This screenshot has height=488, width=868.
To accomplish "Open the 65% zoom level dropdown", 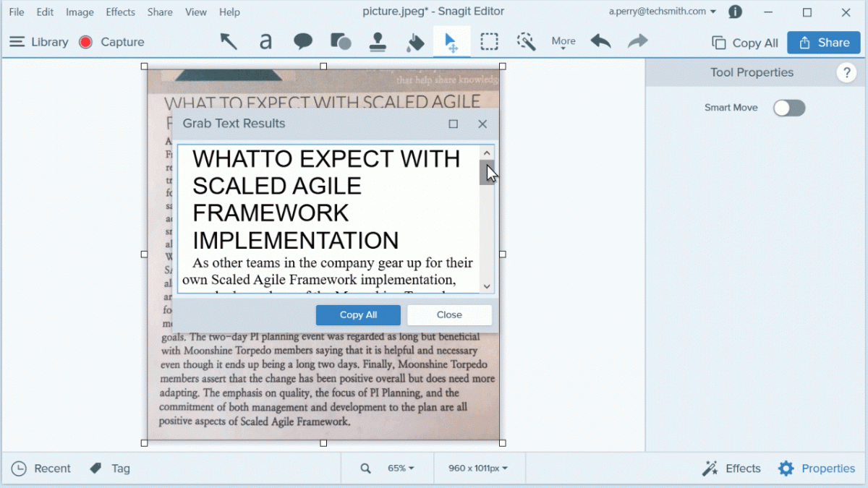I will click(x=401, y=468).
